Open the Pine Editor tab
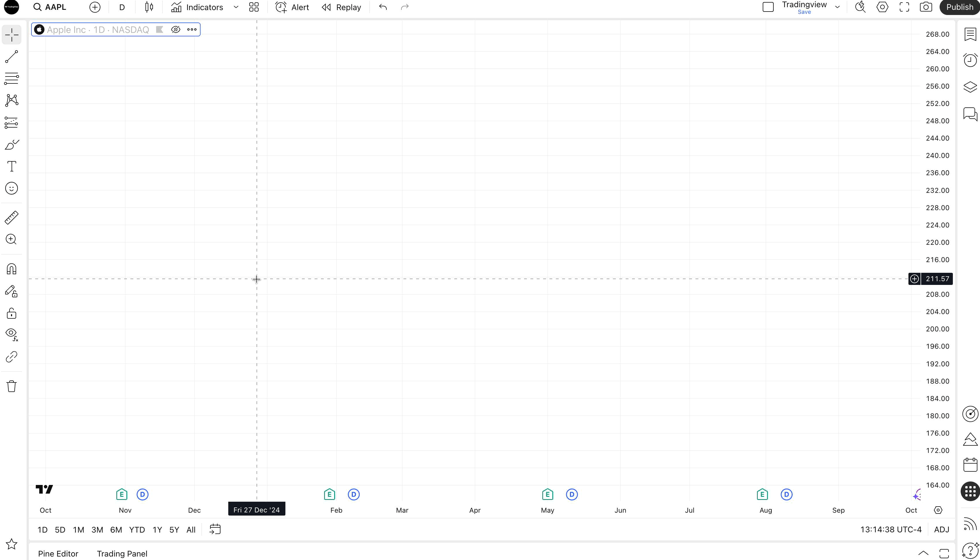Image resolution: width=980 pixels, height=560 pixels. [58, 553]
